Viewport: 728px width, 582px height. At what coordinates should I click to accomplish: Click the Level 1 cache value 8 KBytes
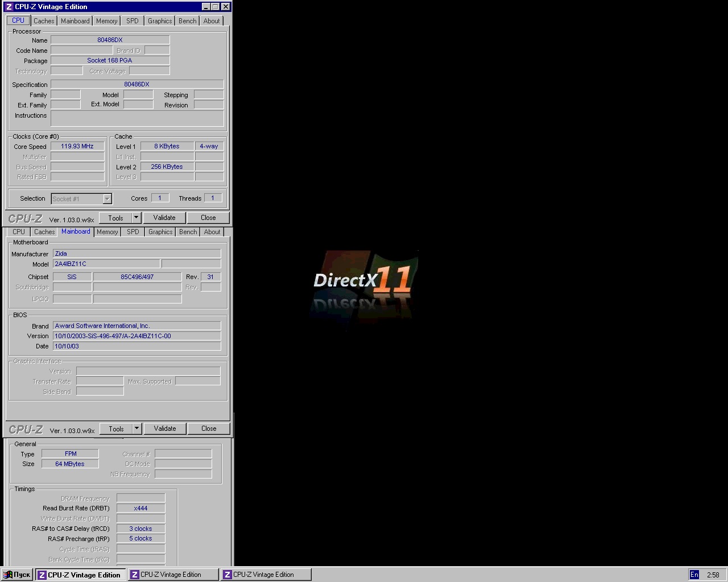pyautogui.click(x=167, y=146)
